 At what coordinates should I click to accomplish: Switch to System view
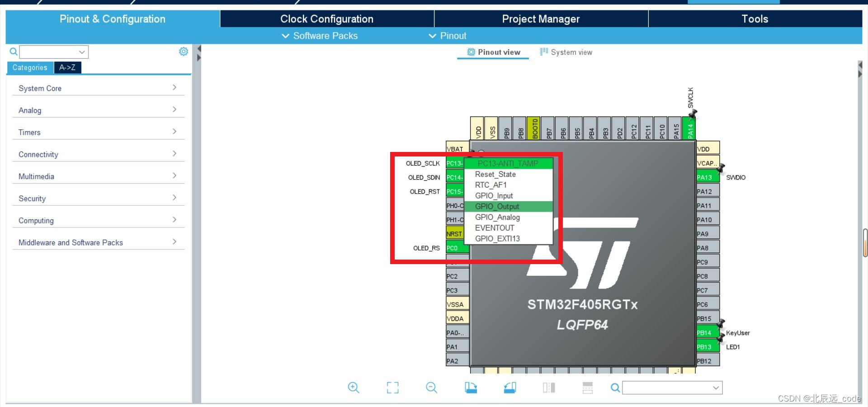click(x=566, y=52)
